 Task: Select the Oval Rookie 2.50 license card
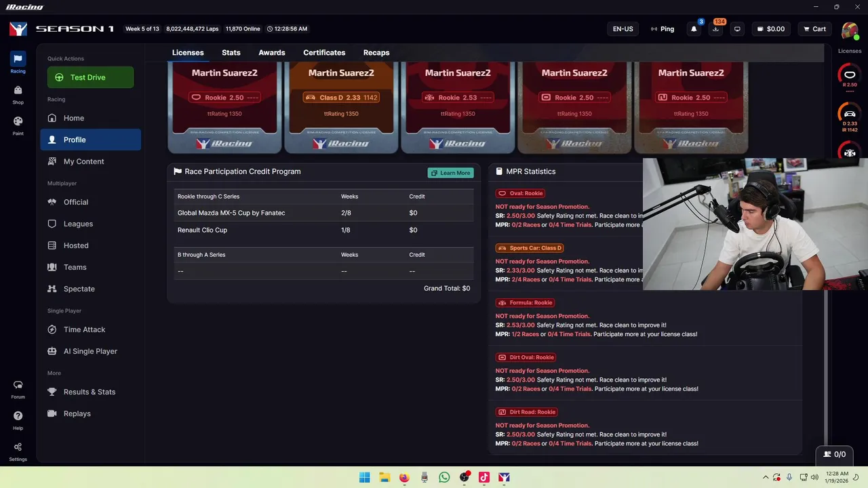pyautogui.click(x=224, y=107)
